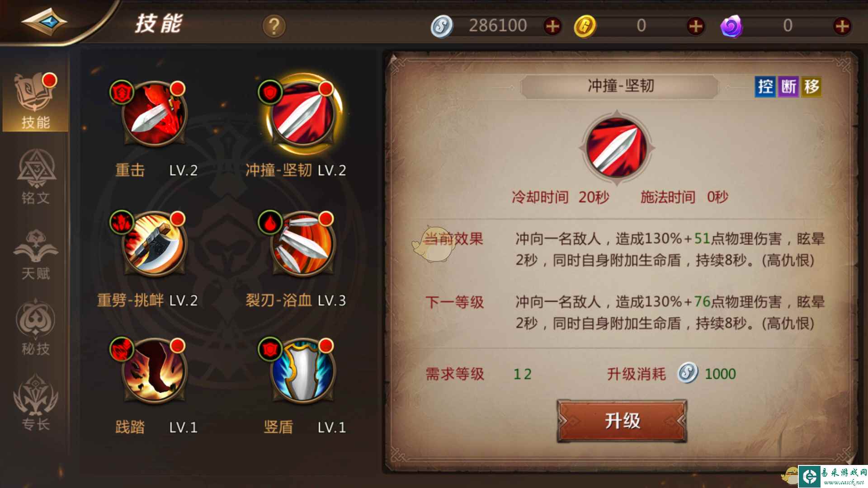Select the 重劈-挑衅 axe skill icon
868x488 pixels.
pyautogui.click(x=154, y=244)
